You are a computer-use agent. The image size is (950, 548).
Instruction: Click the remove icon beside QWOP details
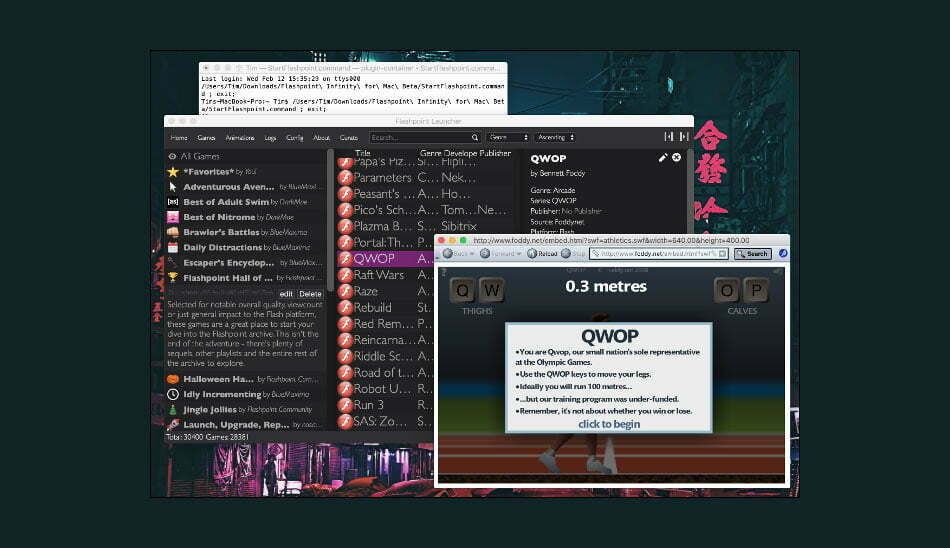click(x=677, y=158)
